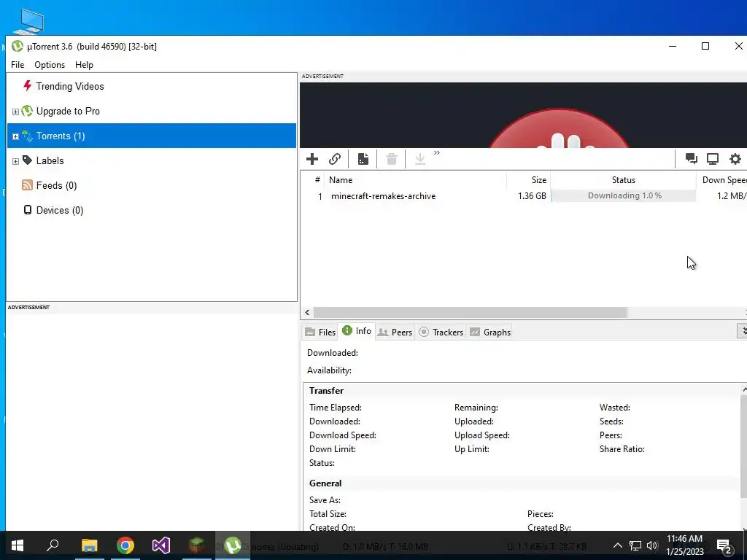Click the RSS icon beside Feeds
Screen dimensions: 747x560
pyautogui.click(x=27, y=184)
